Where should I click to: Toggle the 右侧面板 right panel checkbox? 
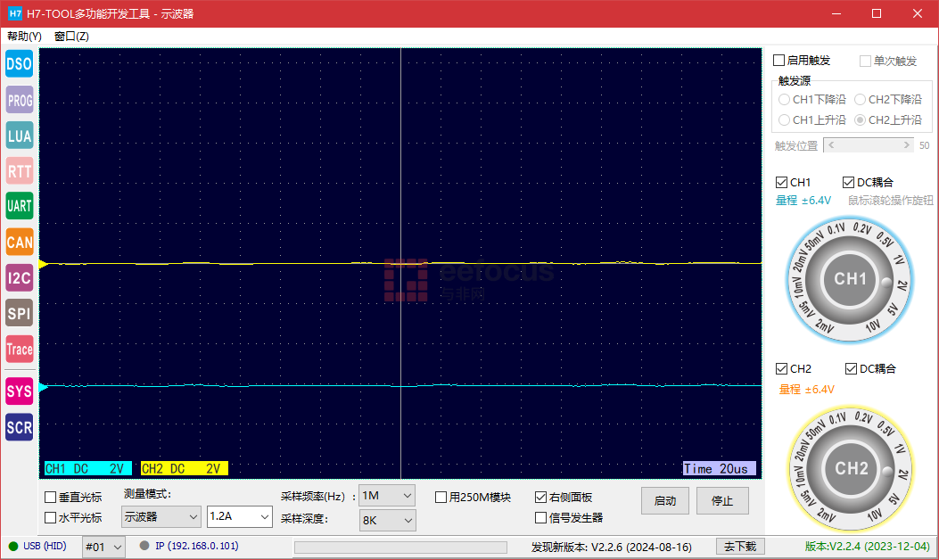[x=540, y=497]
